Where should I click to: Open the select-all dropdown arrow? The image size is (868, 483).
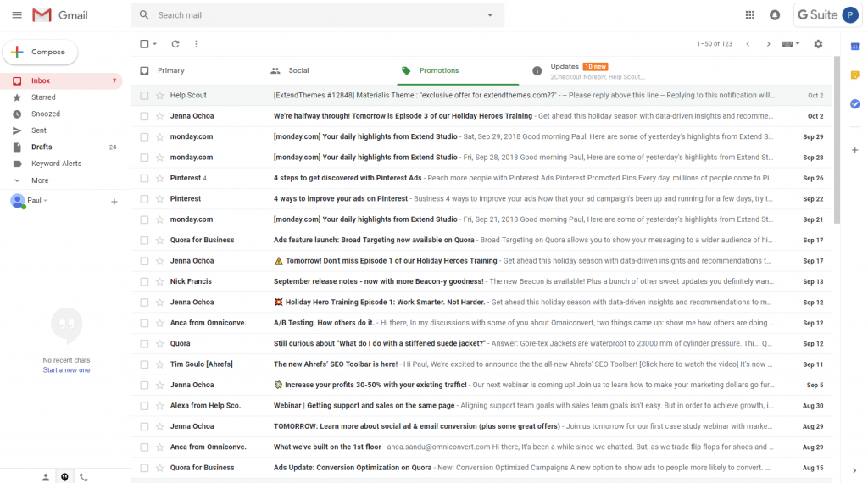155,44
